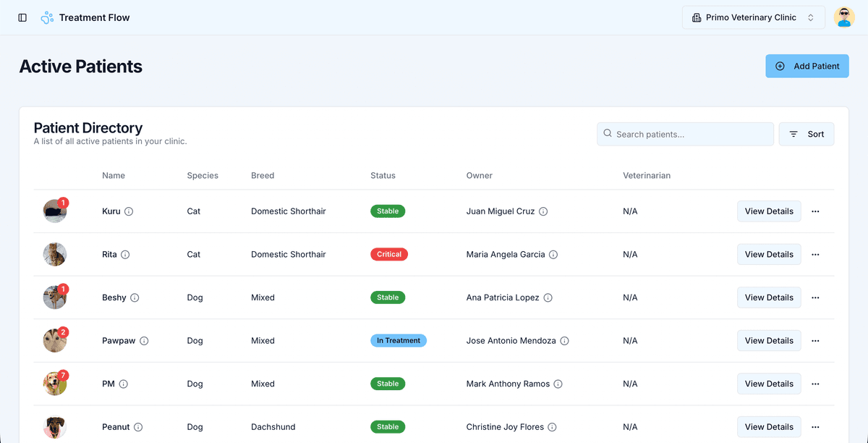Open the actions menu for the PM row
The width and height of the screenshot is (868, 443).
coord(815,384)
